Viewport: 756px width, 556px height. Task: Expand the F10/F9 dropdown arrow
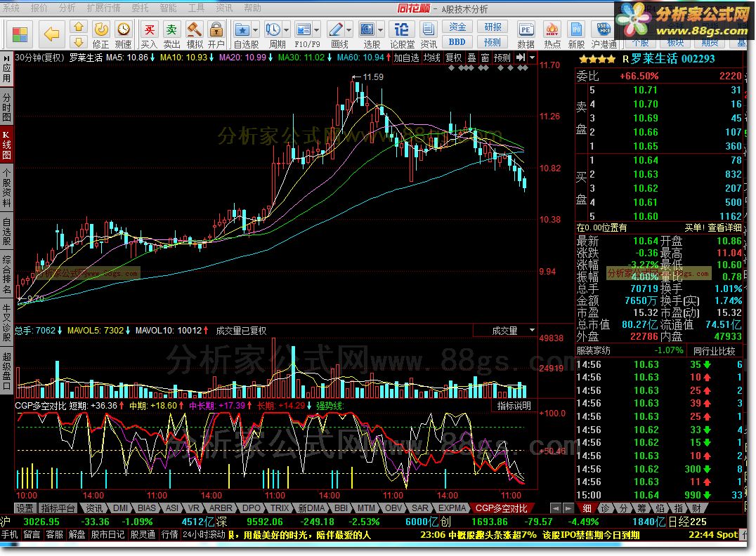point(317,30)
